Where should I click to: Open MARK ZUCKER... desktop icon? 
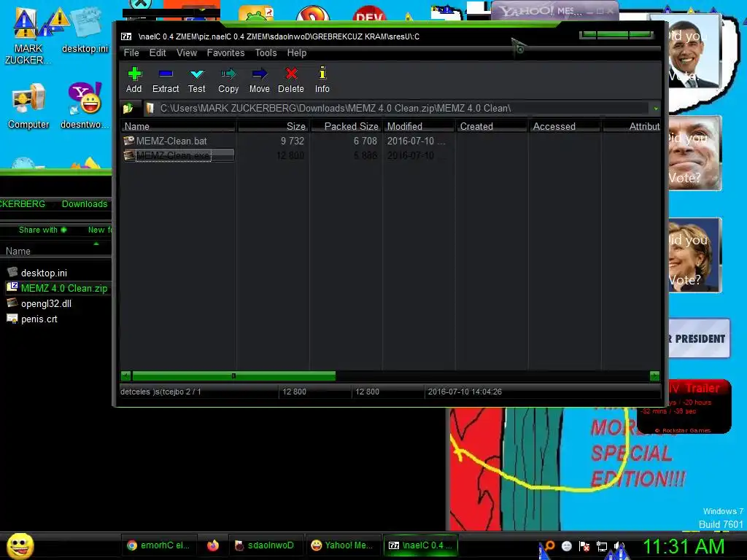[27, 36]
